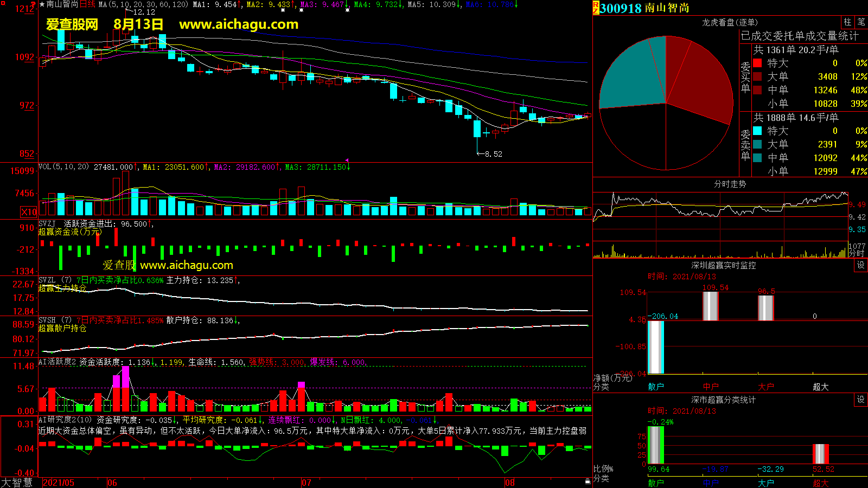Switch 龙虎看盘 to 笔 per-trade view
Screen dimensions: 868x488
[x=861, y=22]
